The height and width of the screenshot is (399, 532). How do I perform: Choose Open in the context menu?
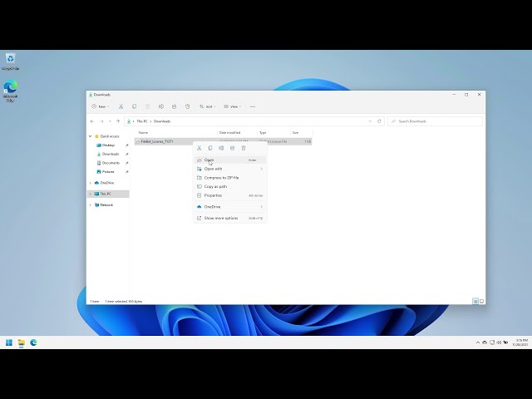point(229,160)
